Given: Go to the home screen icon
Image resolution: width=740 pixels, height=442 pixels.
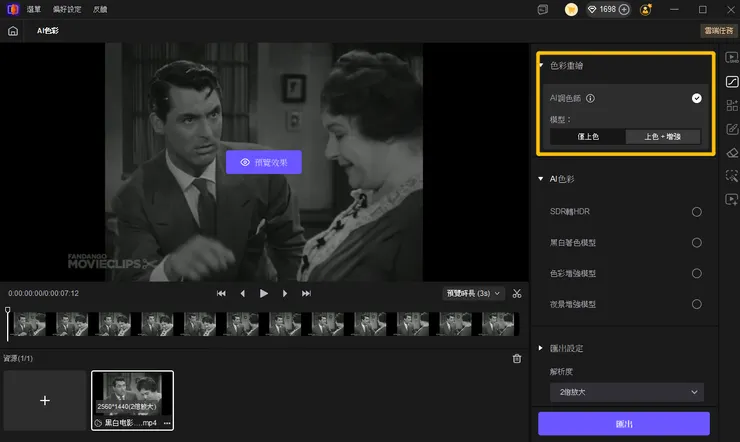Looking at the screenshot, I should 13,31.
